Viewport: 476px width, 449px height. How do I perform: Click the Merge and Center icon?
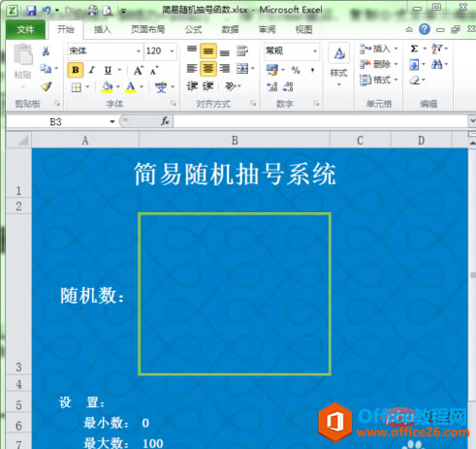[242, 69]
